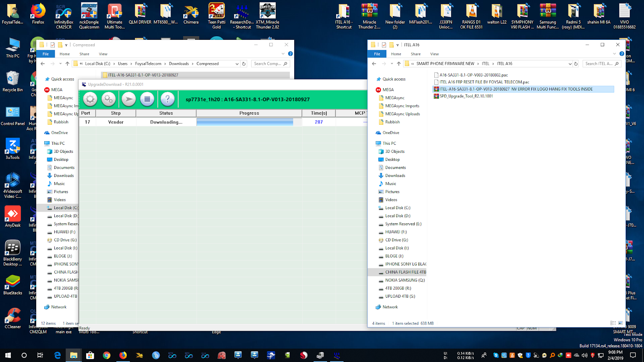
Task: Go up one folder in ITEL A16 window
Action: click(x=398, y=64)
